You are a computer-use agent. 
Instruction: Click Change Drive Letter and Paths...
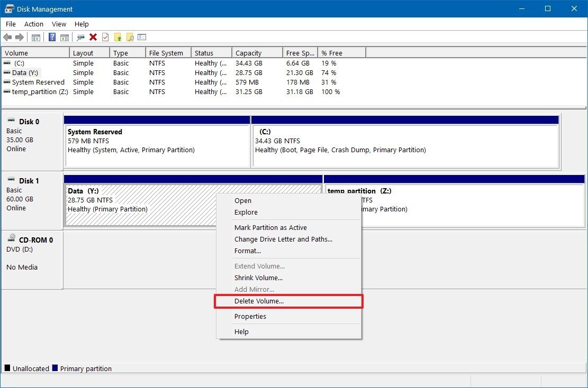[283, 239]
